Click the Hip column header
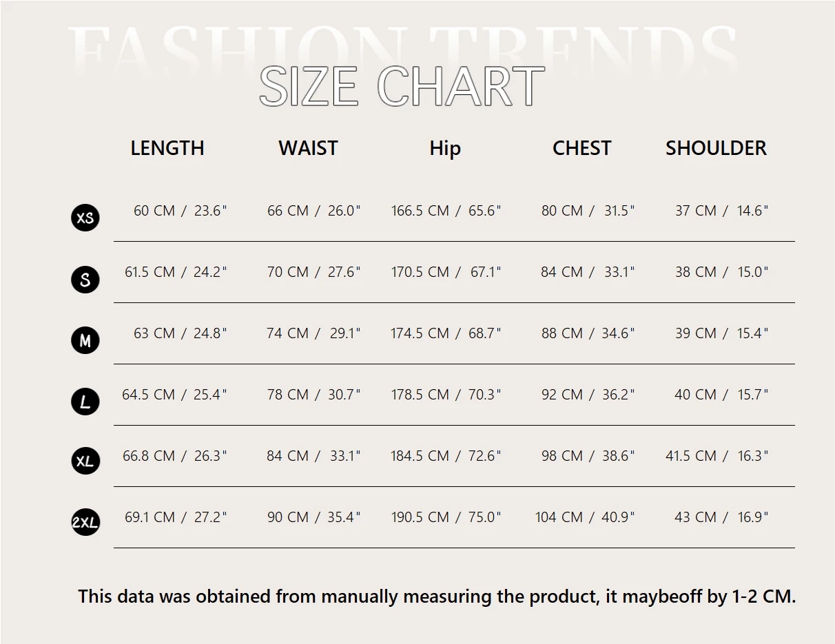Image resolution: width=835 pixels, height=644 pixels. tap(445, 148)
